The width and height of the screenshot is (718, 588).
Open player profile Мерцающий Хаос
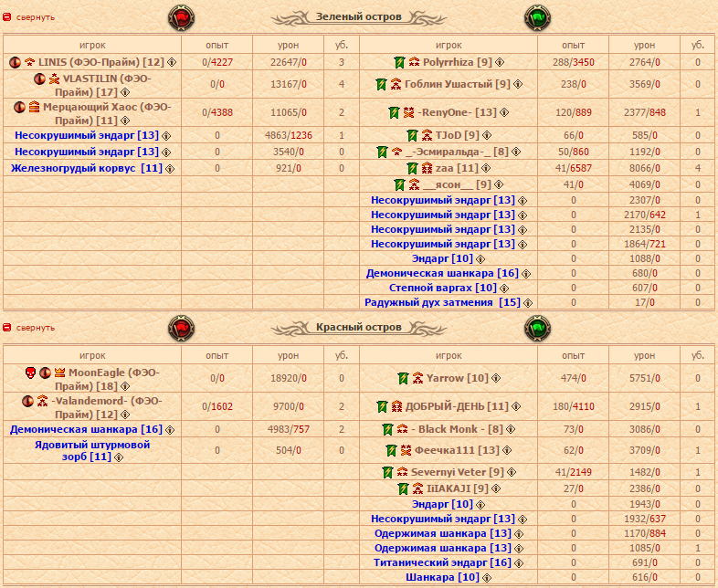pyautogui.click(x=107, y=113)
